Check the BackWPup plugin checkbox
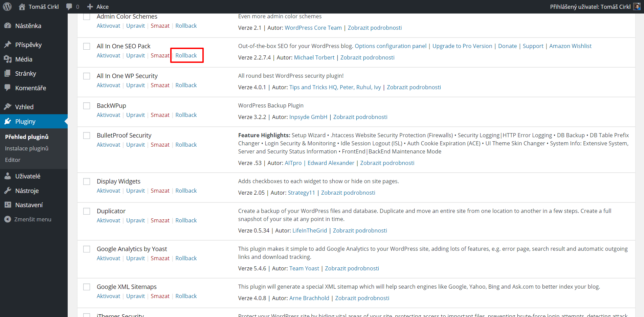The image size is (644, 317). [x=87, y=106]
